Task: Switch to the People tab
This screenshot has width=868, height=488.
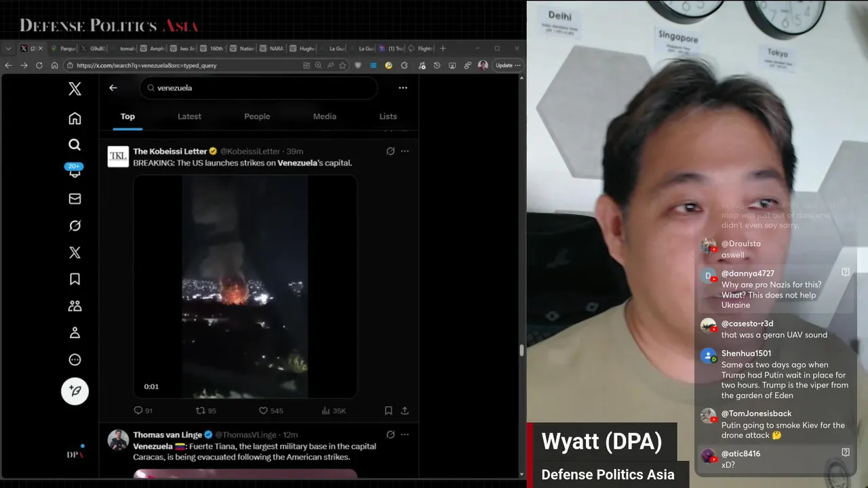Action: pyautogui.click(x=257, y=117)
